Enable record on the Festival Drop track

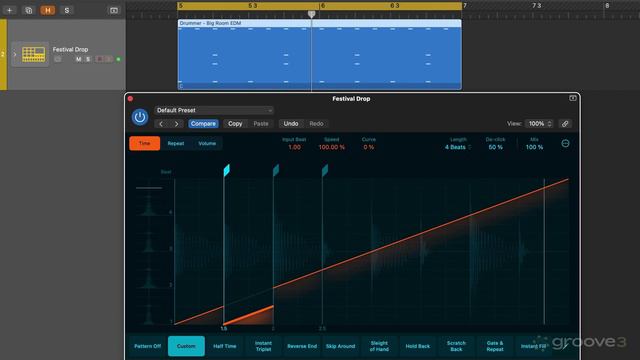click(99, 60)
